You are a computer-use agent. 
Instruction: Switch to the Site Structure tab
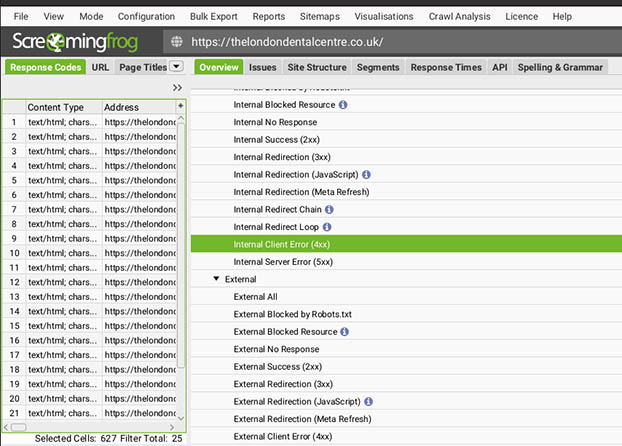click(x=319, y=67)
